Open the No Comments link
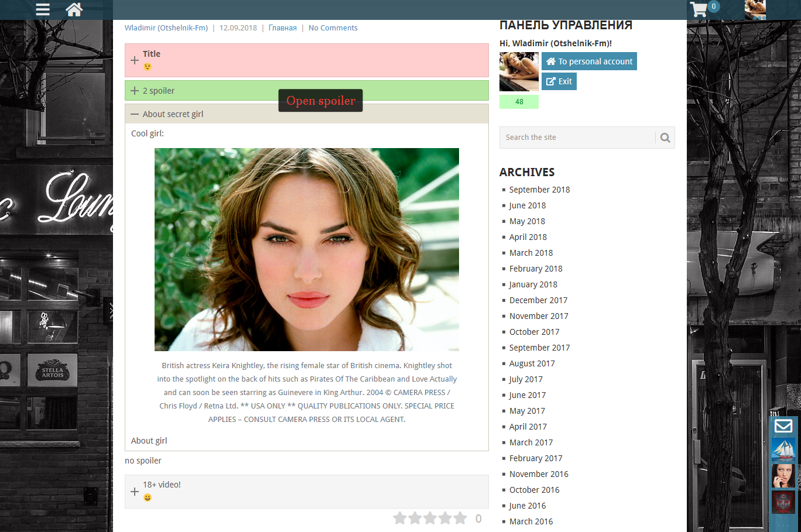 tap(333, 28)
